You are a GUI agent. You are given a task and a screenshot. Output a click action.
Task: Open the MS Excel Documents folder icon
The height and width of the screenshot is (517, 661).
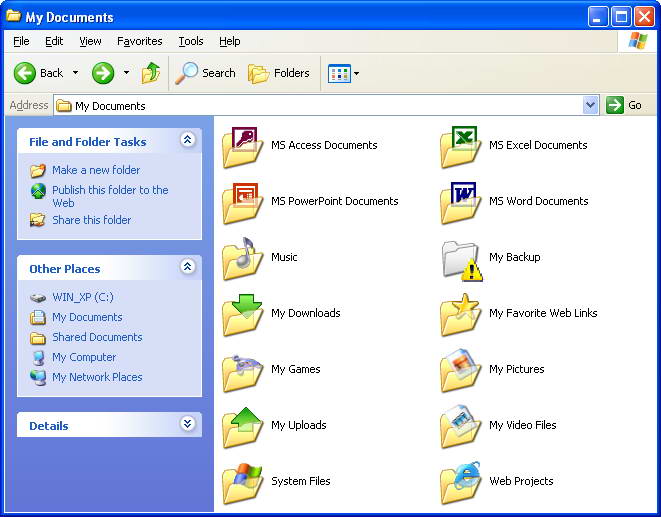coord(460,146)
